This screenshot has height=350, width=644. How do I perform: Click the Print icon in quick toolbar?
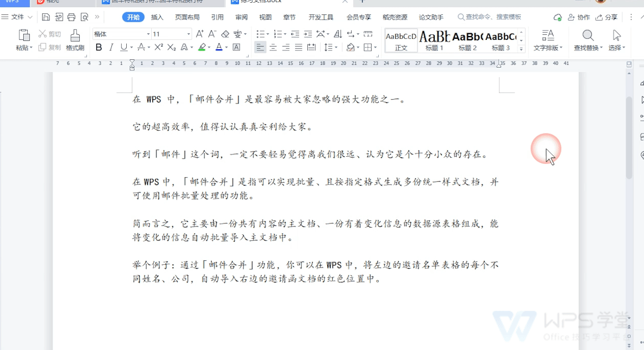71,17
